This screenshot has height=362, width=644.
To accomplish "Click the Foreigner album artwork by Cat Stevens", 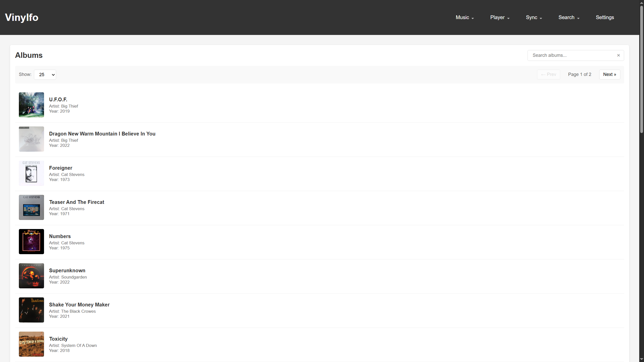I will 31,173.
